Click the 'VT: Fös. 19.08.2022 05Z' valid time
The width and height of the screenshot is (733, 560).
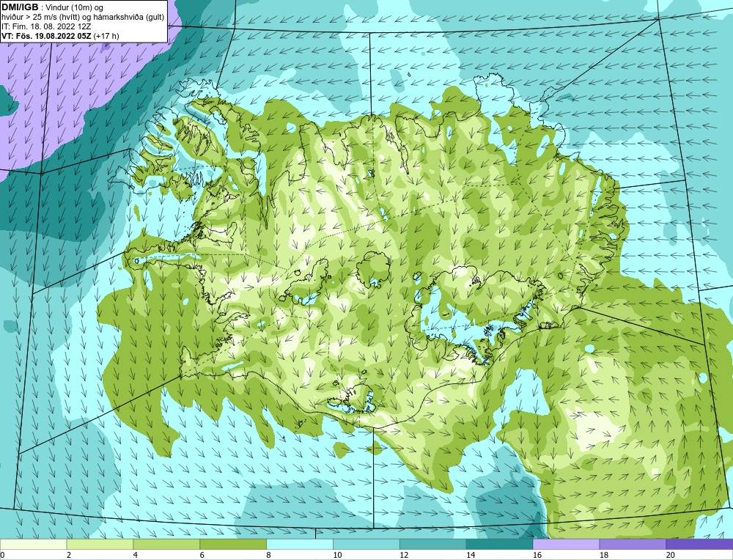(x=47, y=35)
